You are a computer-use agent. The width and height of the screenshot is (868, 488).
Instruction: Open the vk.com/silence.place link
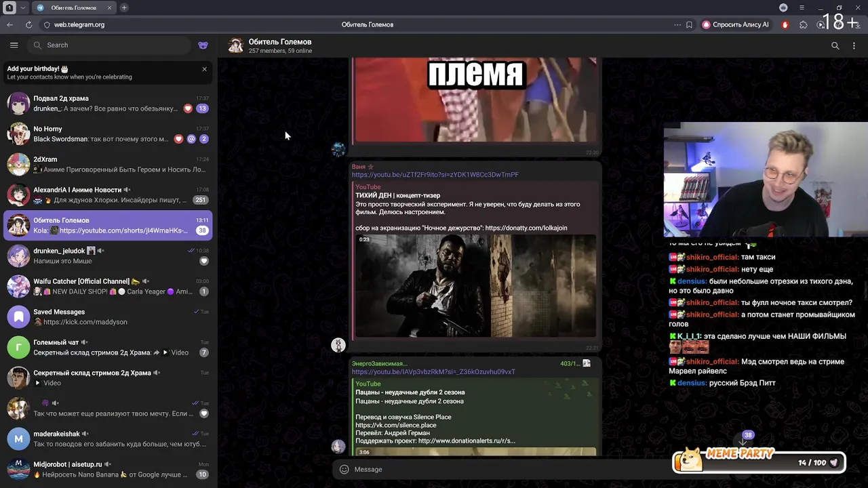click(396, 426)
